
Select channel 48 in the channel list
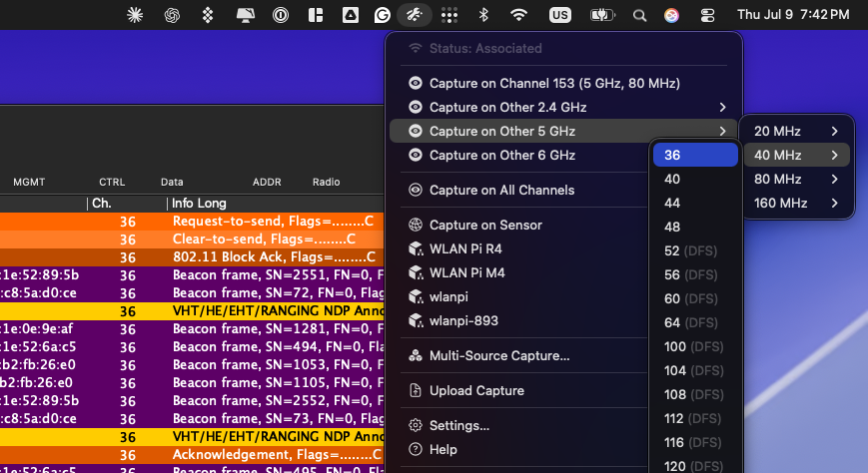[x=695, y=227]
